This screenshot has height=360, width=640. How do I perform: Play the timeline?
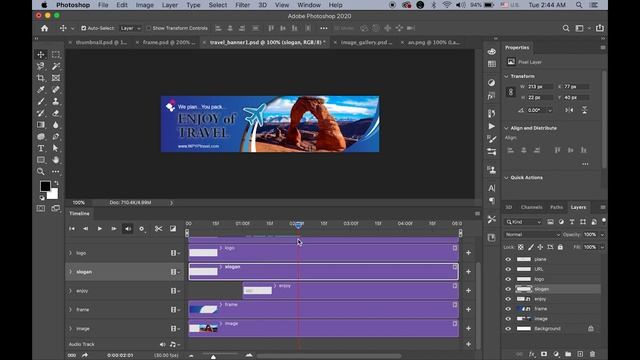click(100, 229)
